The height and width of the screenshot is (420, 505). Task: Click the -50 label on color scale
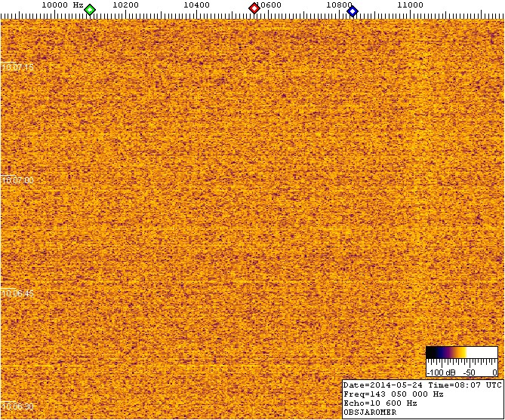pyautogui.click(x=468, y=372)
